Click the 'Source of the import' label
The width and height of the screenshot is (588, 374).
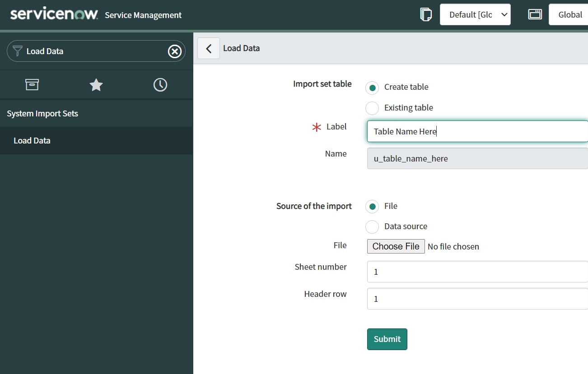point(314,206)
